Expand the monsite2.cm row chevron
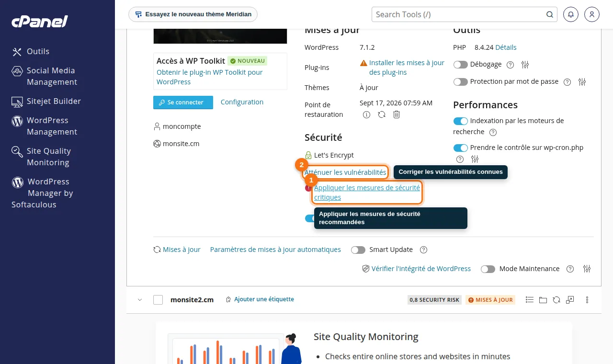 pos(140,300)
